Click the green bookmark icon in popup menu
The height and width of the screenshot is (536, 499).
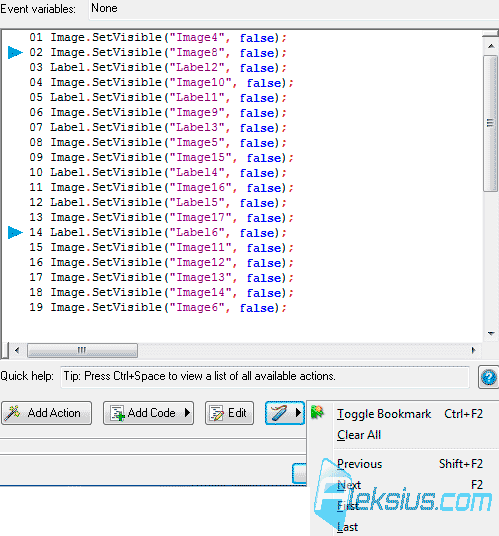tap(317, 412)
